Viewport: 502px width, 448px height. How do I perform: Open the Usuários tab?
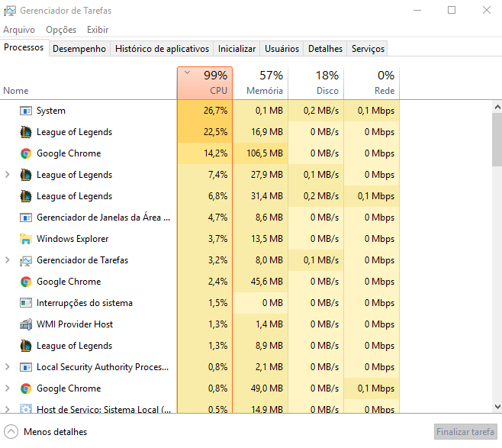(282, 49)
